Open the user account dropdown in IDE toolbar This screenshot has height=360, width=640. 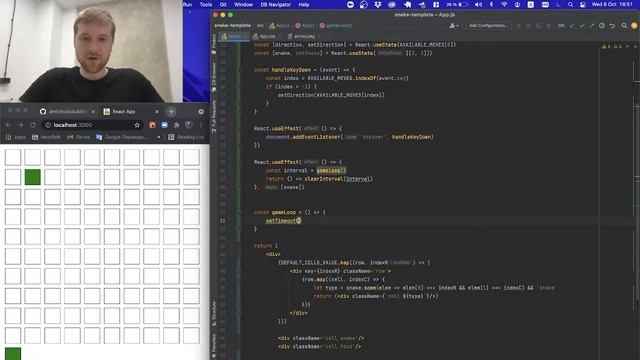[x=454, y=25]
